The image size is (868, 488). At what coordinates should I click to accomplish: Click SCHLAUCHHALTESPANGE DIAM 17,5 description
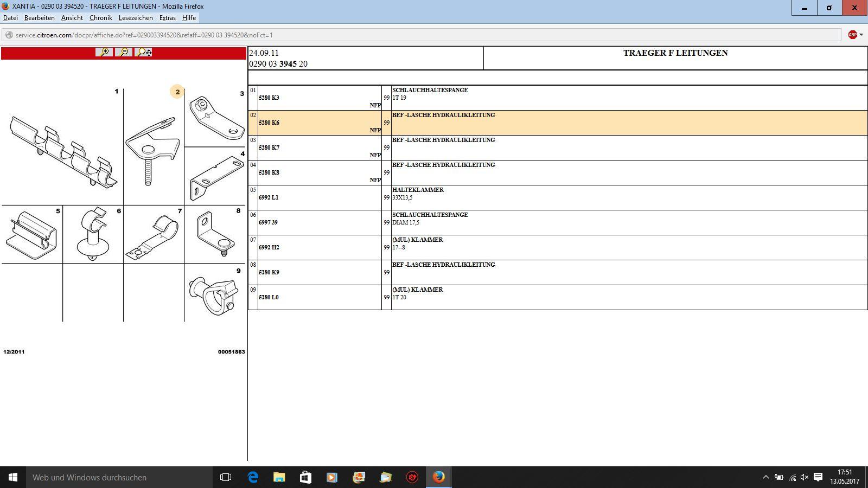coord(430,219)
